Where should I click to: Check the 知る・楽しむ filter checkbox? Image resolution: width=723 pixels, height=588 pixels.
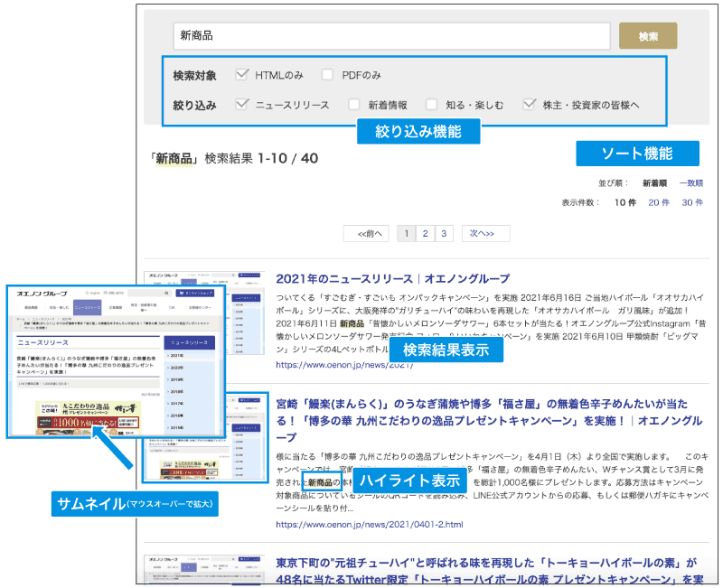(431, 105)
